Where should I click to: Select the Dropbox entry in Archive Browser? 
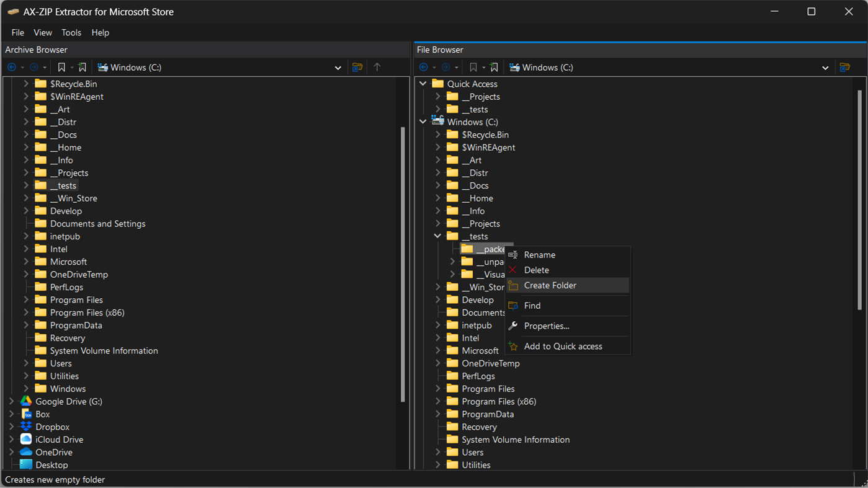[x=53, y=426]
